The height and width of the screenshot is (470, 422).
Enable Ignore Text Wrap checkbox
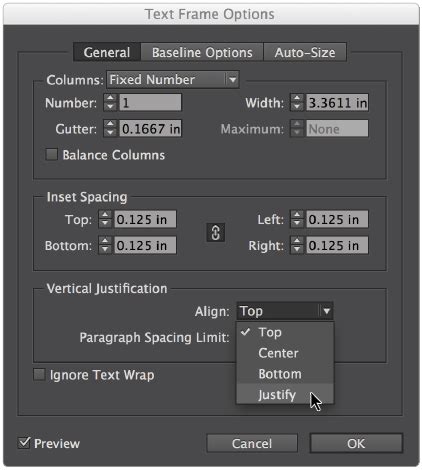point(39,374)
